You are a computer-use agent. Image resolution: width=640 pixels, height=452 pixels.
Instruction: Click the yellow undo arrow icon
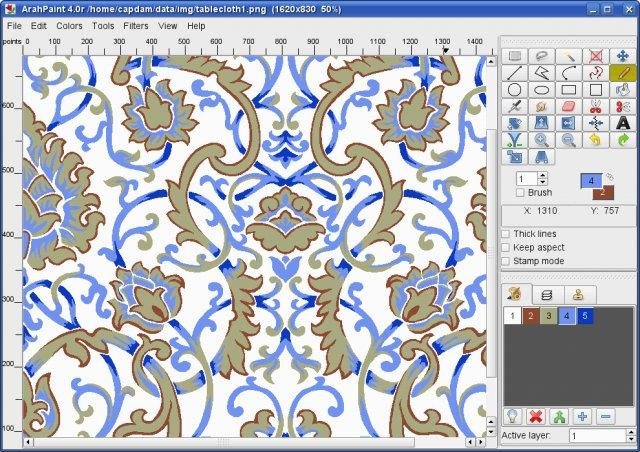596,140
